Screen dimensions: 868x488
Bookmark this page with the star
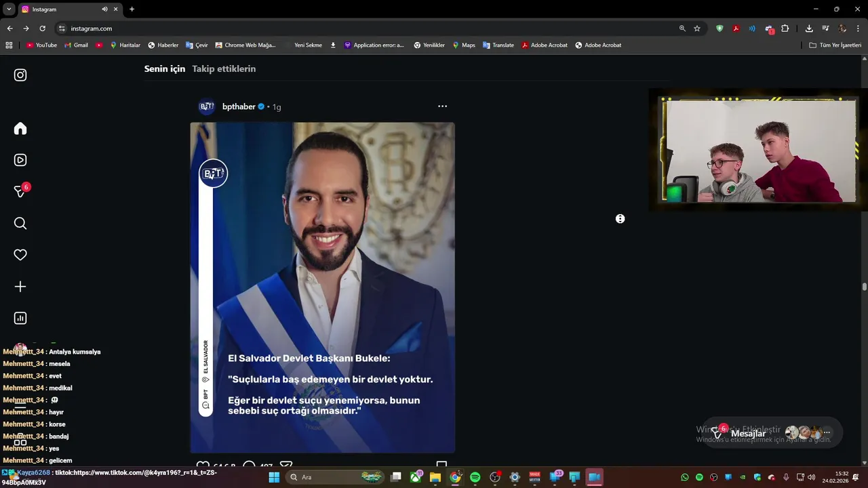click(697, 28)
